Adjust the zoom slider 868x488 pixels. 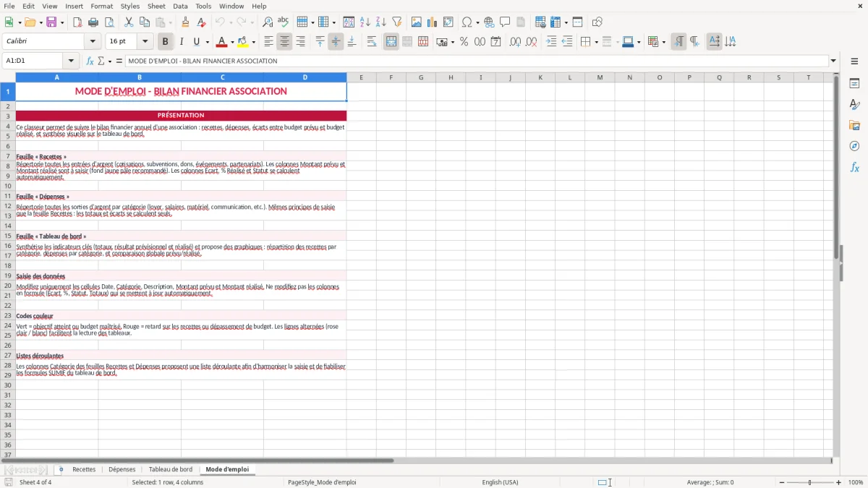point(809,482)
